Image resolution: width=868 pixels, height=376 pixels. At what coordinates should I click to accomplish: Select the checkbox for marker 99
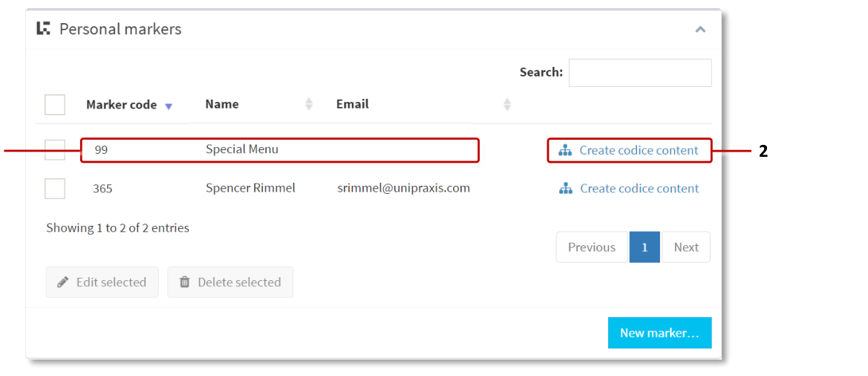pos(55,150)
